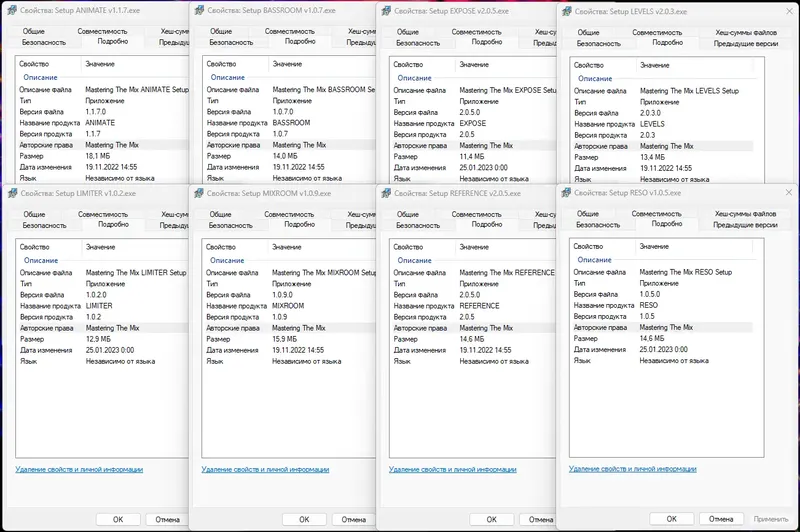Select file version value 1.1.7.0
This screenshot has height=532, width=800.
[95, 112]
